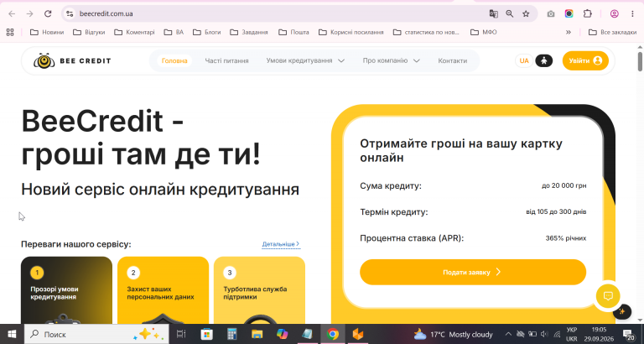644x344 pixels.
Task: Click the Bee Credit logo
Action: coord(72,60)
